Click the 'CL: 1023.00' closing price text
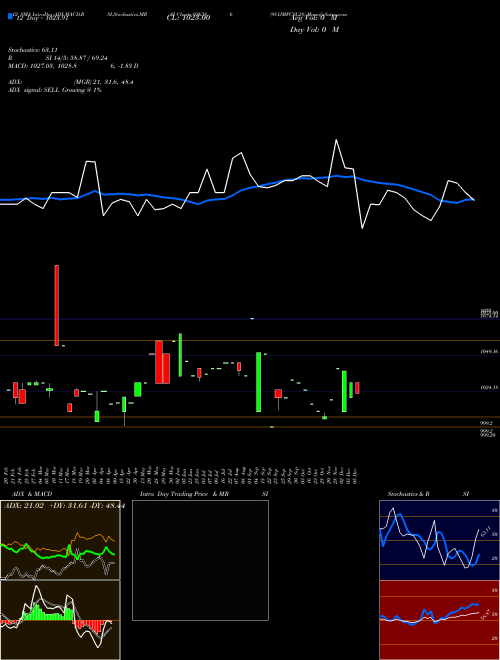 tap(191, 18)
